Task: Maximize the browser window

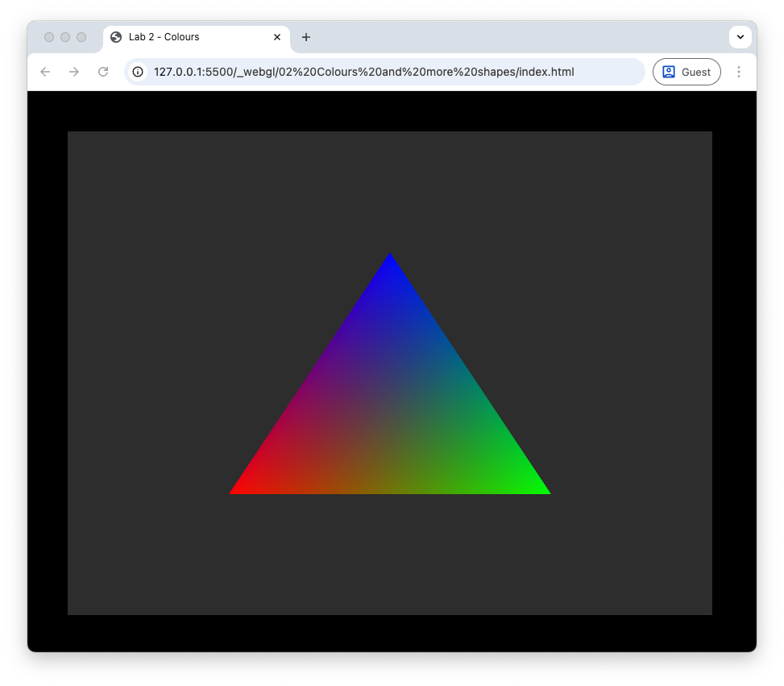Action: tap(81, 37)
